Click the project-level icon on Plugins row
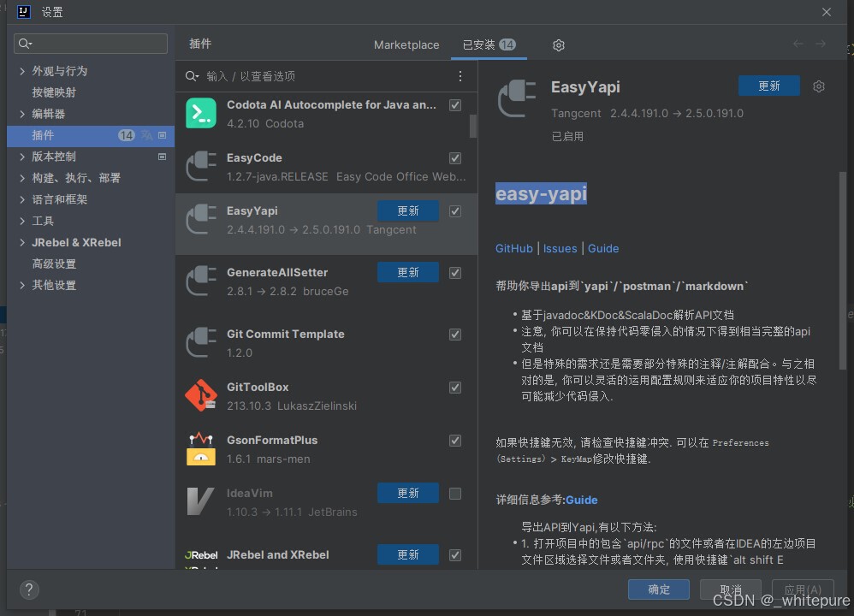Viewport: 854px width, 616px height. pyautogui.click(x=163, y=135)
